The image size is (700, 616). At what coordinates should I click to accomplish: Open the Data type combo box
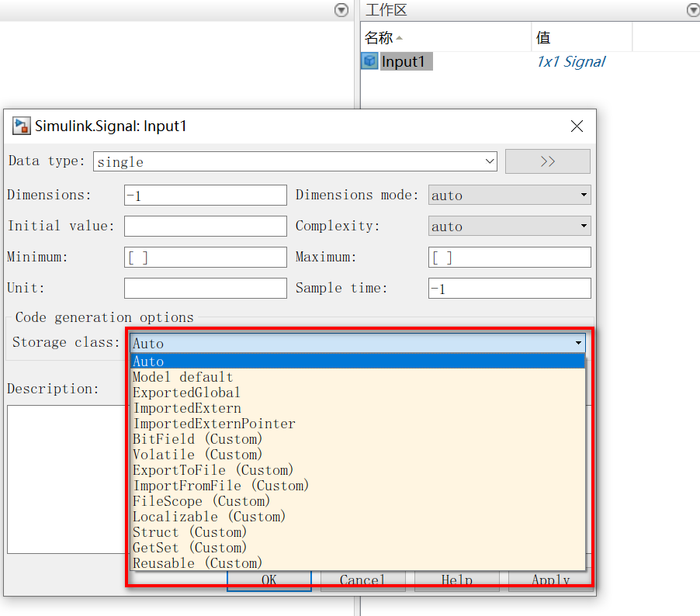pyautogui.click(x=295, y=161)
